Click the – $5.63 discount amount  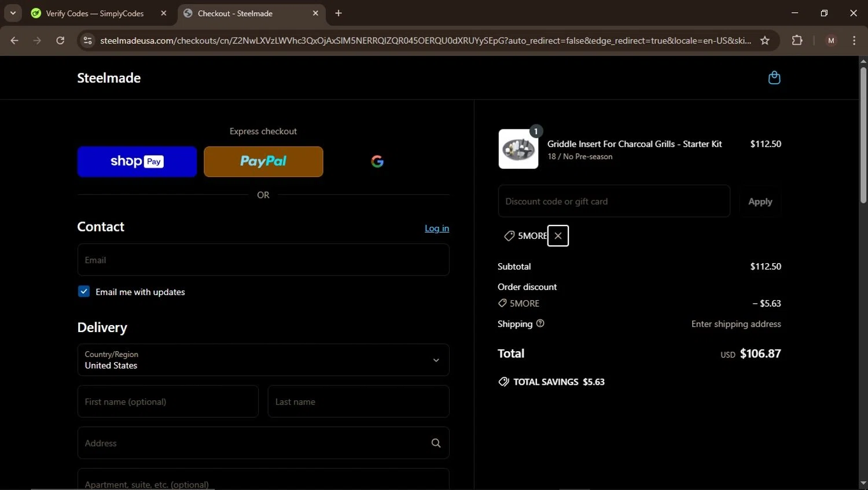pos(767,303)
